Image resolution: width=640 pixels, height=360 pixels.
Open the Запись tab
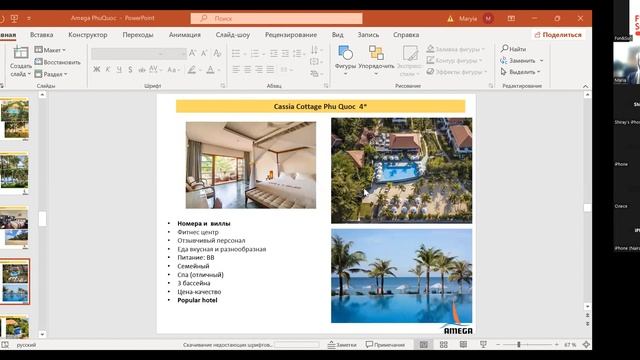point(368,35)
